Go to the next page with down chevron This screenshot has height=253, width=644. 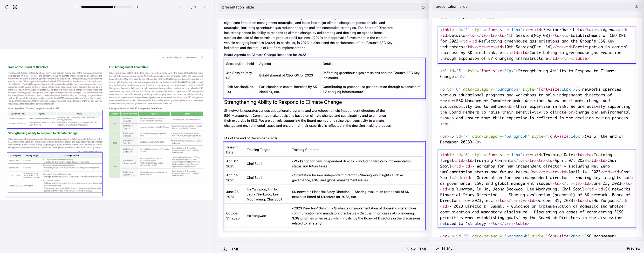pyautogui.click(x=204, y=7)
